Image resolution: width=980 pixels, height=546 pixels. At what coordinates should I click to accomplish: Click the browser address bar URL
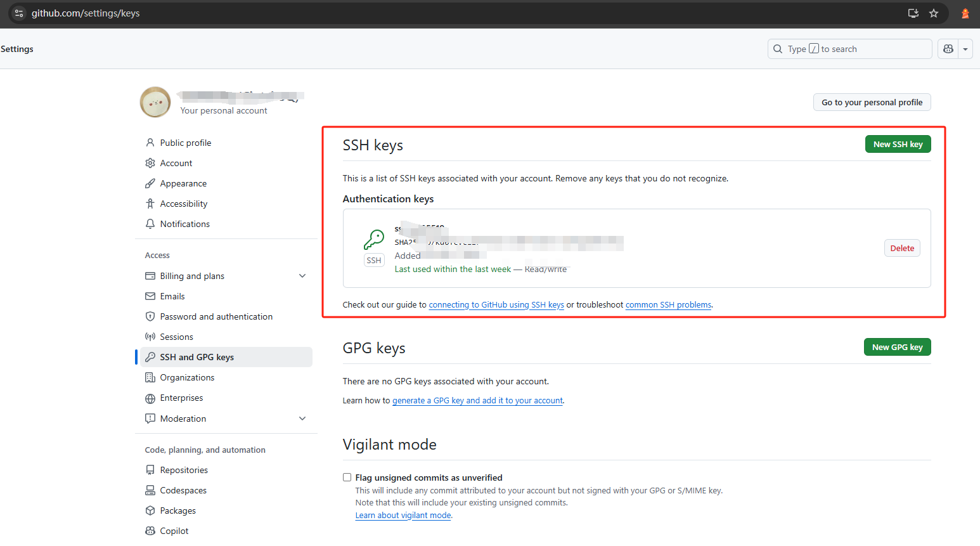click(86, 13)
